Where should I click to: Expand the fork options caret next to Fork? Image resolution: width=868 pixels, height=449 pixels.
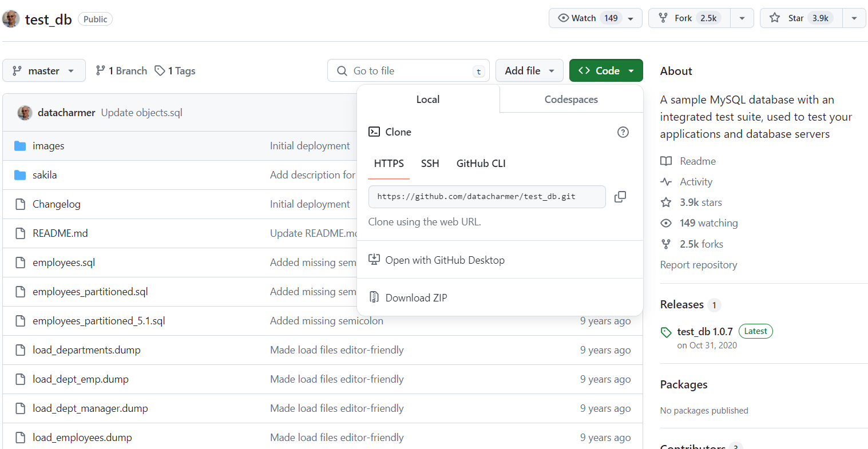point(742,18)
